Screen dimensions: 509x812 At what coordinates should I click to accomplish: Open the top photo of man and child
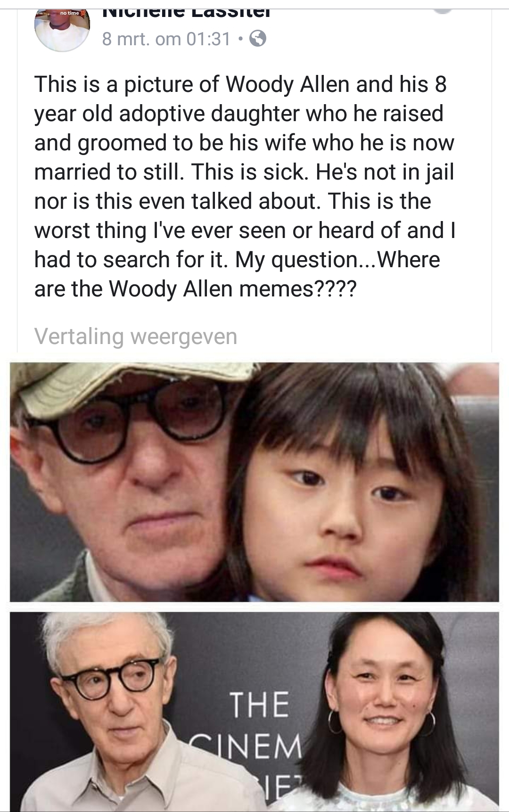pos(254,482)
